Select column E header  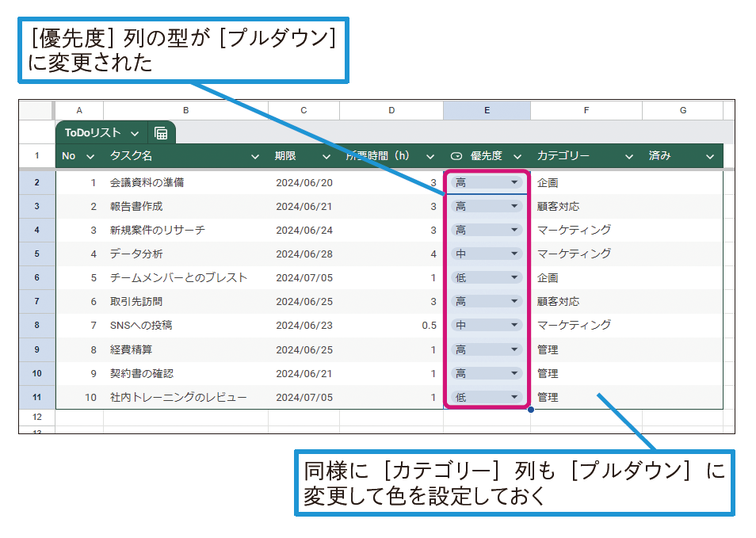[487, 110]
